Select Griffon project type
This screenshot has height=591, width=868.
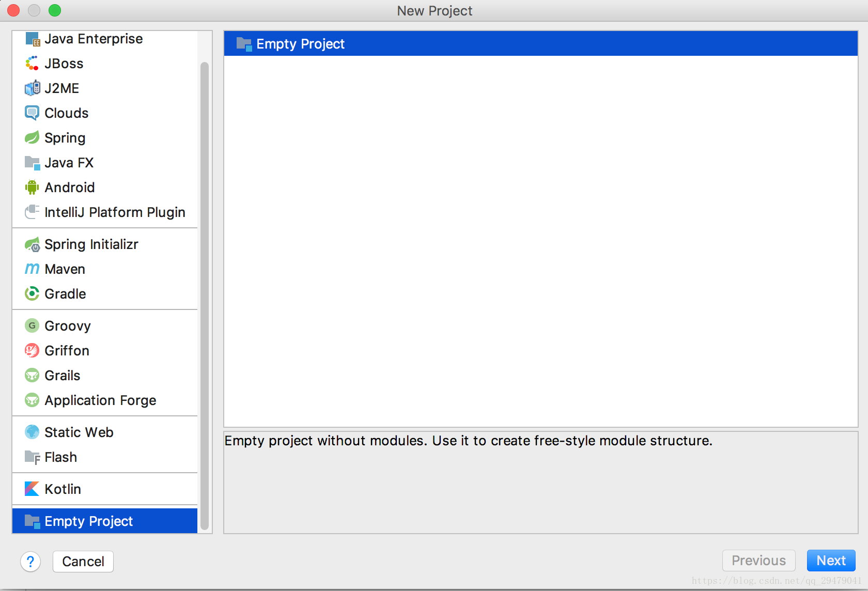point(105,351)
